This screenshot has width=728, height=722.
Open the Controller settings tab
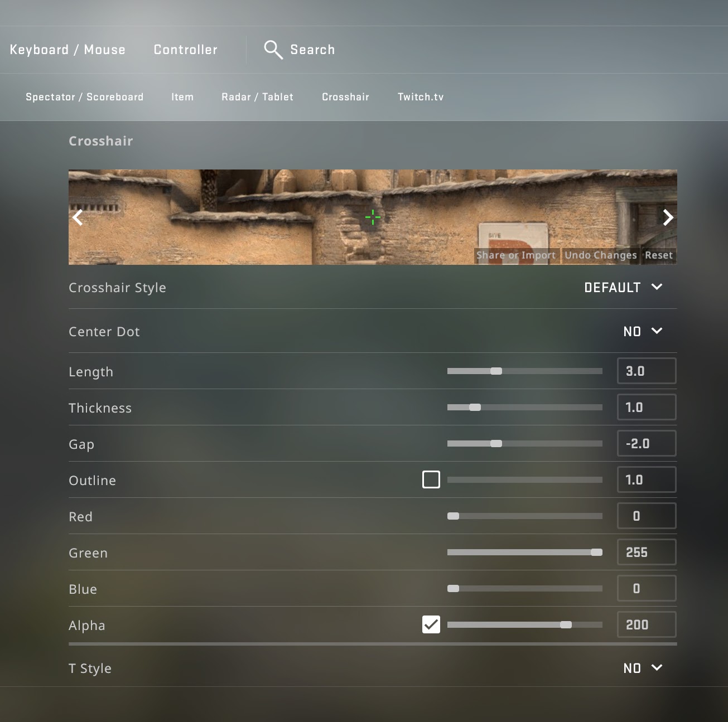186,50
